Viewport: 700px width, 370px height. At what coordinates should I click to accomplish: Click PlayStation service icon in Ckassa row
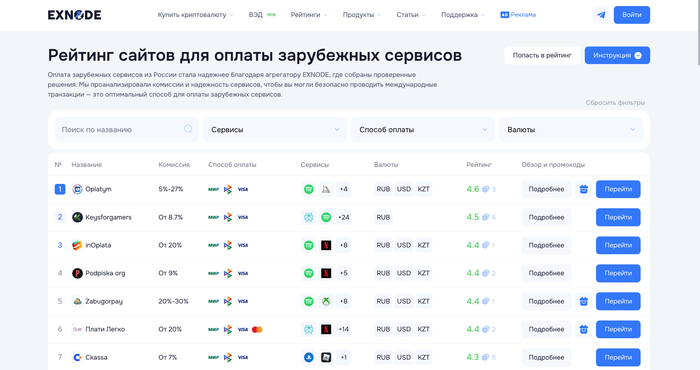[308, 357]
